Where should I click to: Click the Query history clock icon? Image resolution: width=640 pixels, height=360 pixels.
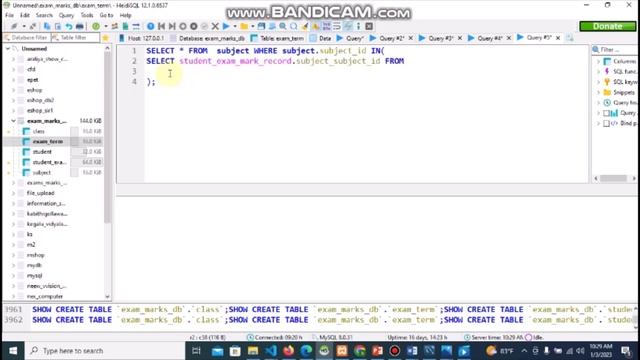(x=607, y=102)
